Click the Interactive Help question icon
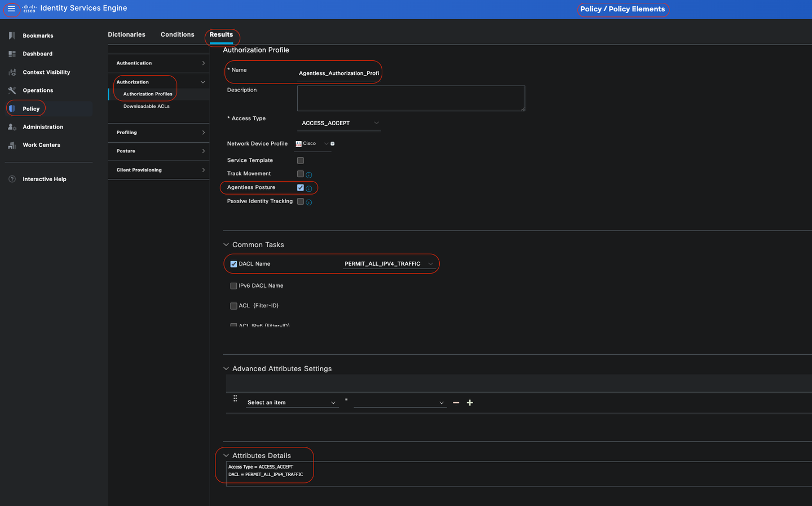 [x=12, y=179]
